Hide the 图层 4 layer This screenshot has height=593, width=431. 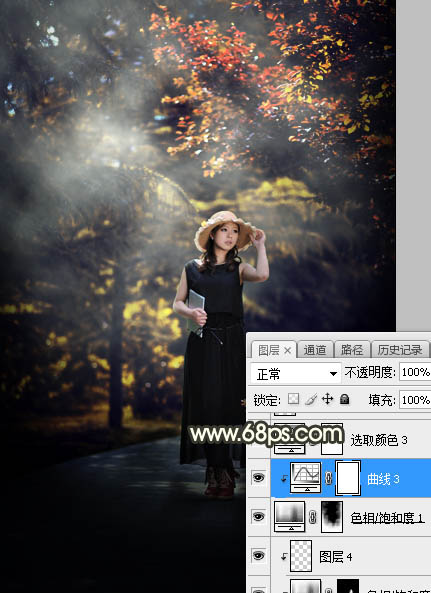[x=259, y=555]
